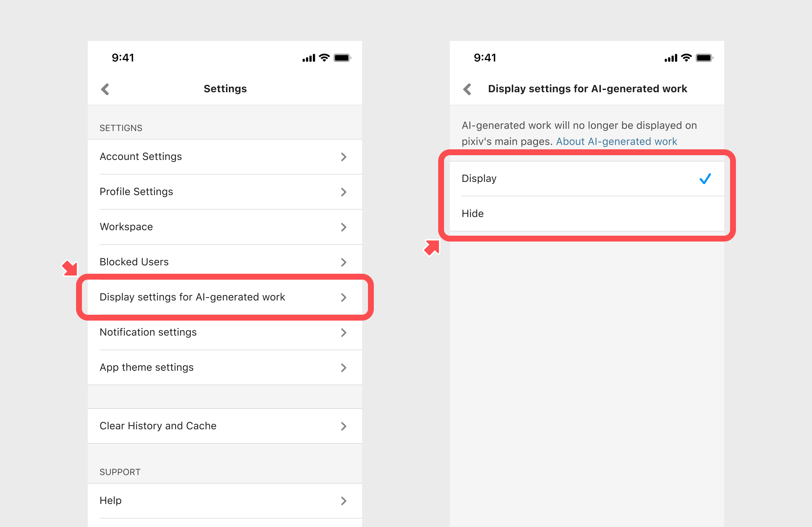Tap the battery icon on right phone

[704, 58]
